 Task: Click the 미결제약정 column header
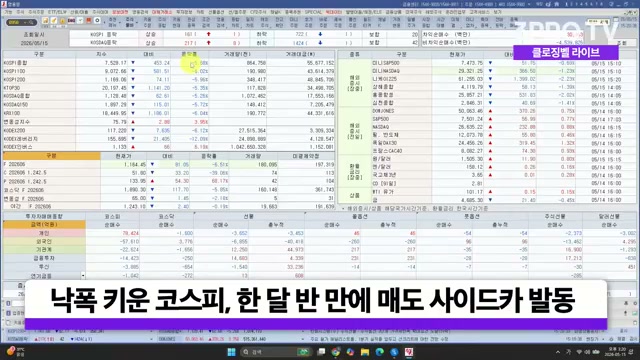tap(306, 156)
